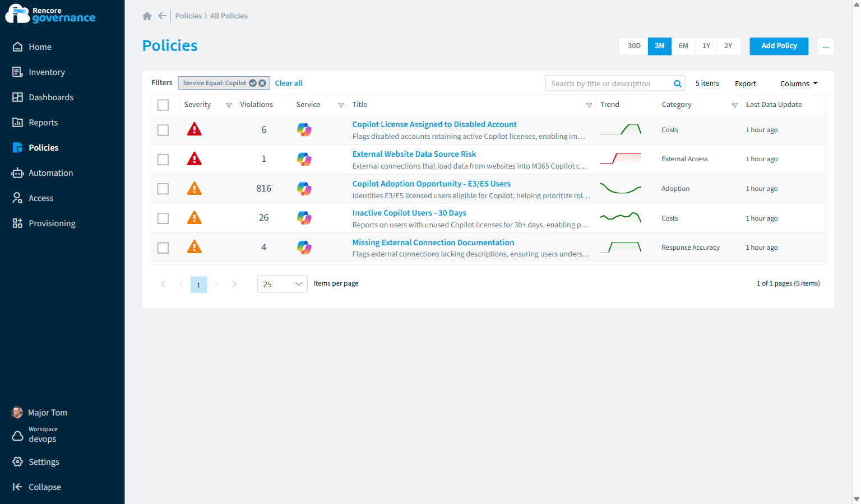Open the items per page dropdown
The width and height of the screenshot is (861, 504).
tap(283, 284)
